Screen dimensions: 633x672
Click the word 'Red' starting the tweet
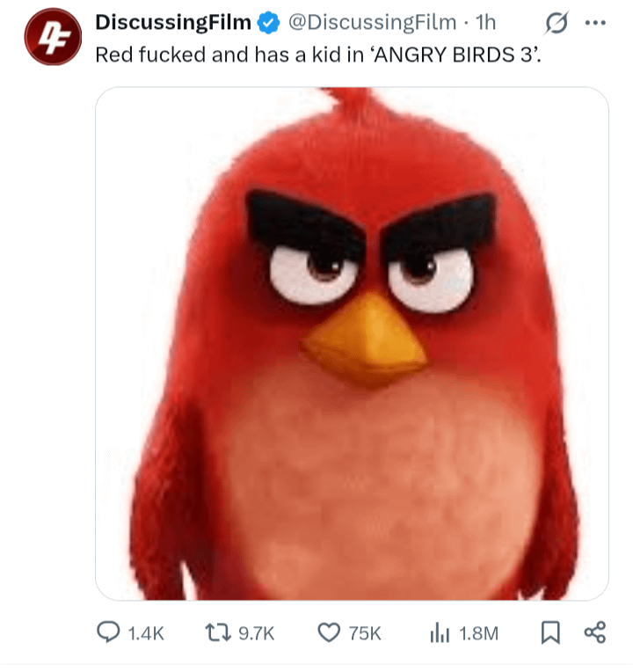click(x=112, y=54)
